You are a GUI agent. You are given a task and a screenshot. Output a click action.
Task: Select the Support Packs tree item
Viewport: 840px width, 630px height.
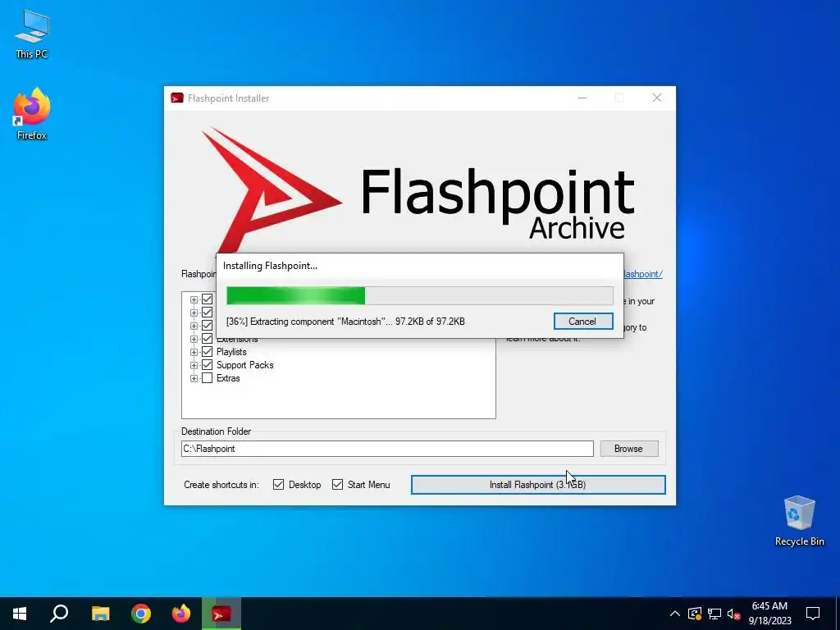244,365
